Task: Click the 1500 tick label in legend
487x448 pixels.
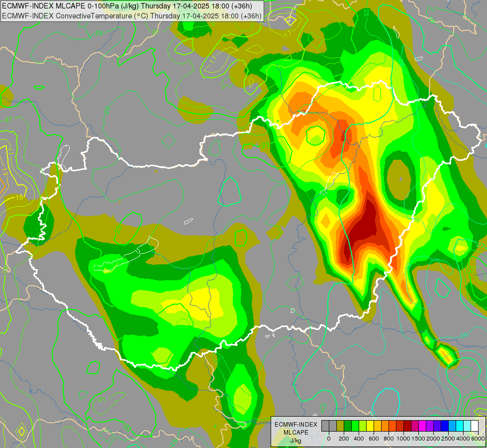Action: click(x=418, y=439)
